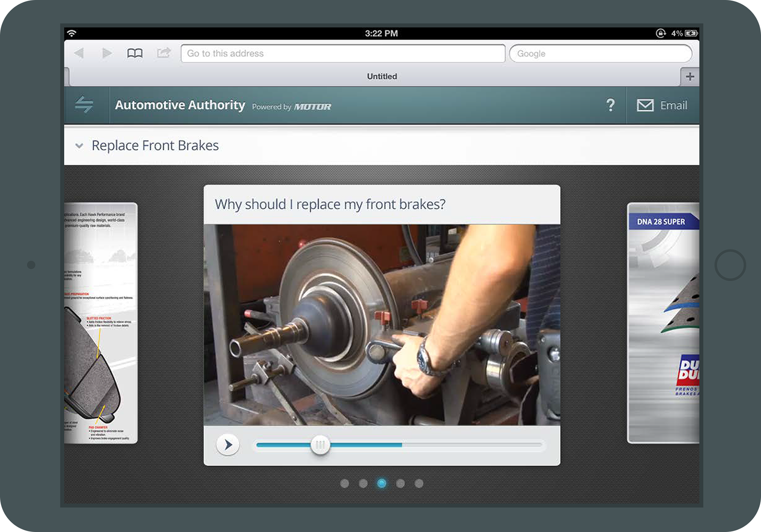
Task: Open help with the question mark
Action: click(610, 105)
